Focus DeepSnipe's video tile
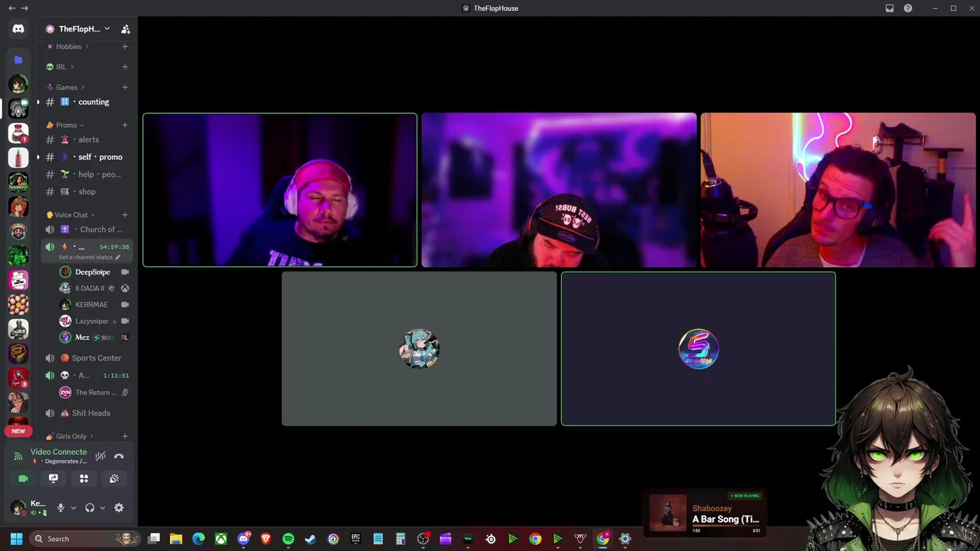 pyautogui.click(x=280, y=191)
